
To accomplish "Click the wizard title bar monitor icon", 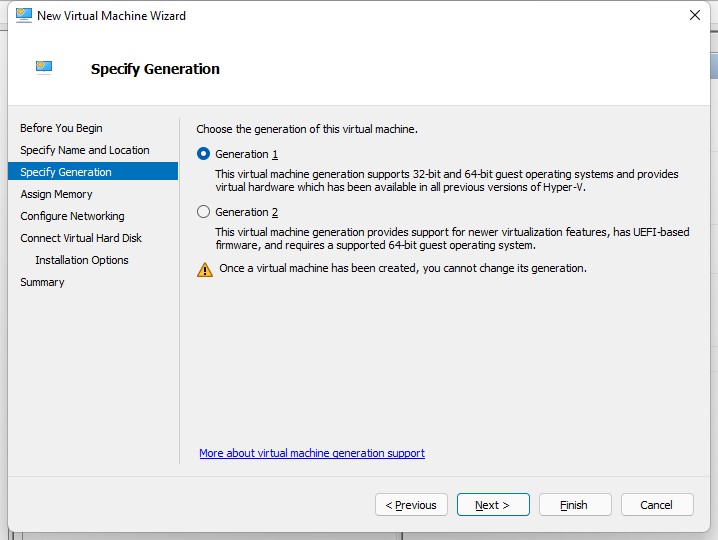I will point(24,15).
